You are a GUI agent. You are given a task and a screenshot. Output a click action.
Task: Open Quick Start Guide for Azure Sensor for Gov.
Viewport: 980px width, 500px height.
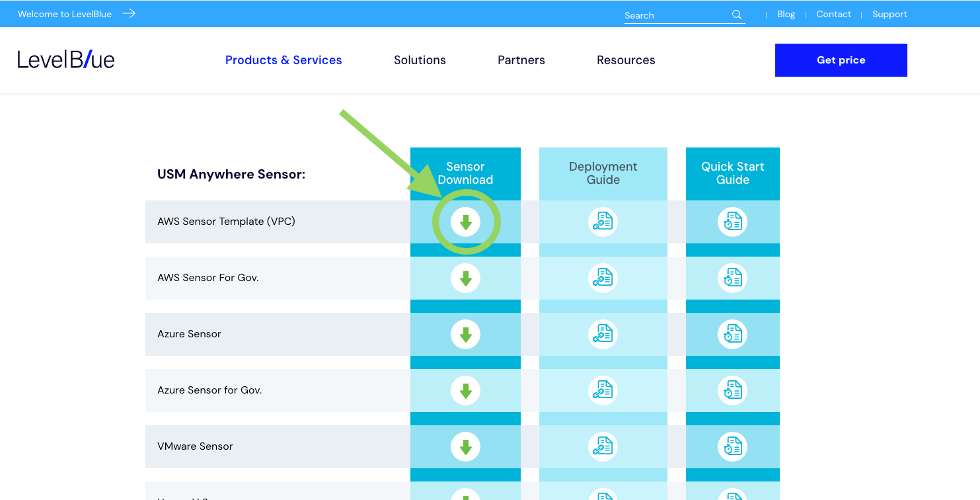(732, 391)
